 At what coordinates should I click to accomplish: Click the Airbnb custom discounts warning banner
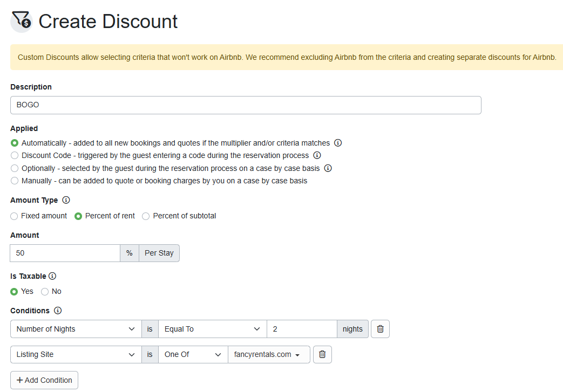287,57
